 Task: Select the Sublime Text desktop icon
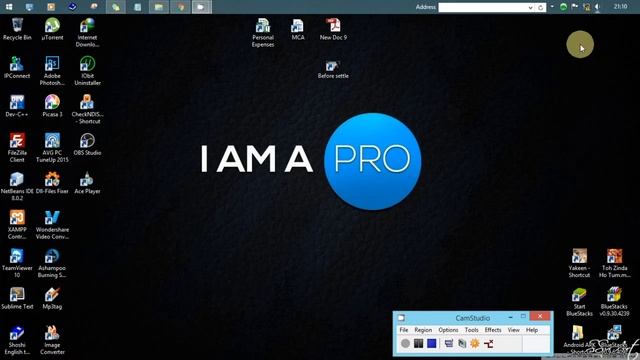click(x=17, y=298)
